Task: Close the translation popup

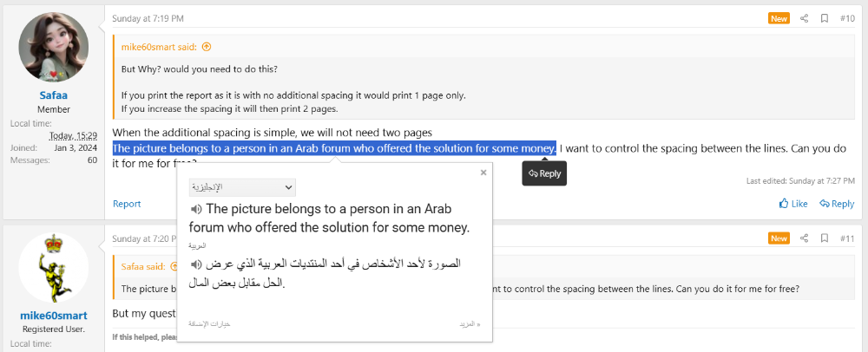Action: pos(483,173)
